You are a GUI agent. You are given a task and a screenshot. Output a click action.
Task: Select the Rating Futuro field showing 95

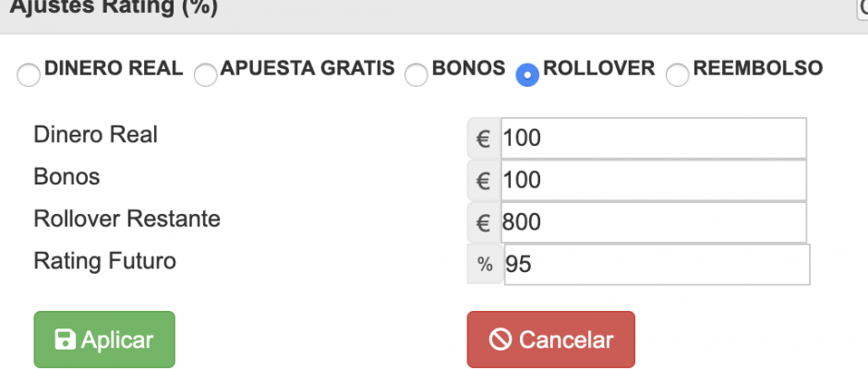657,265
